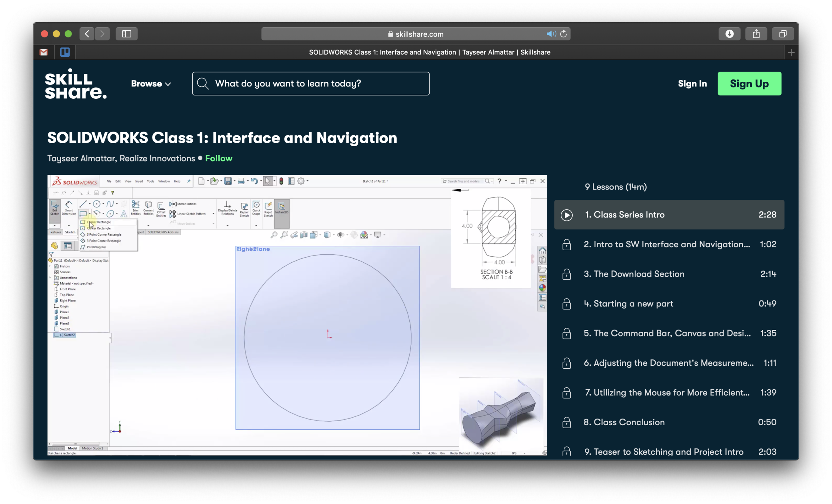Image resolution: width=832 pixels, height=504 pixels.
Task: Show tab overview icon
Action: (783, 34)
